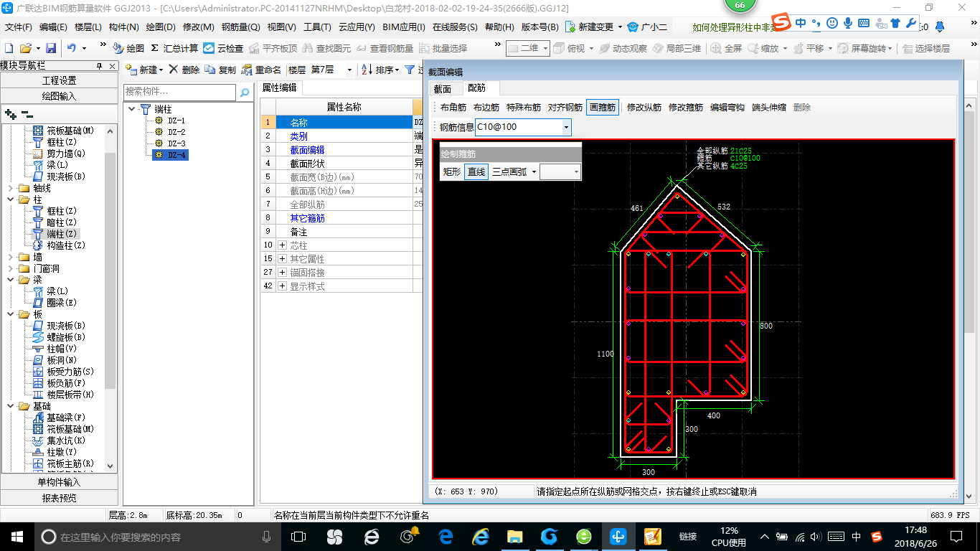Open 云应用(Y) menu
980x551 pixels.
click(357, 27)
